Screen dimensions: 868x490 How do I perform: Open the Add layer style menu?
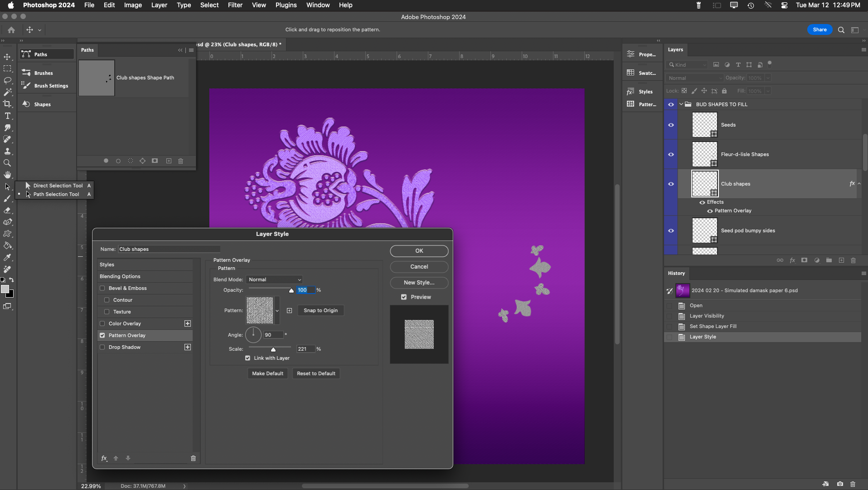[792, 260]
